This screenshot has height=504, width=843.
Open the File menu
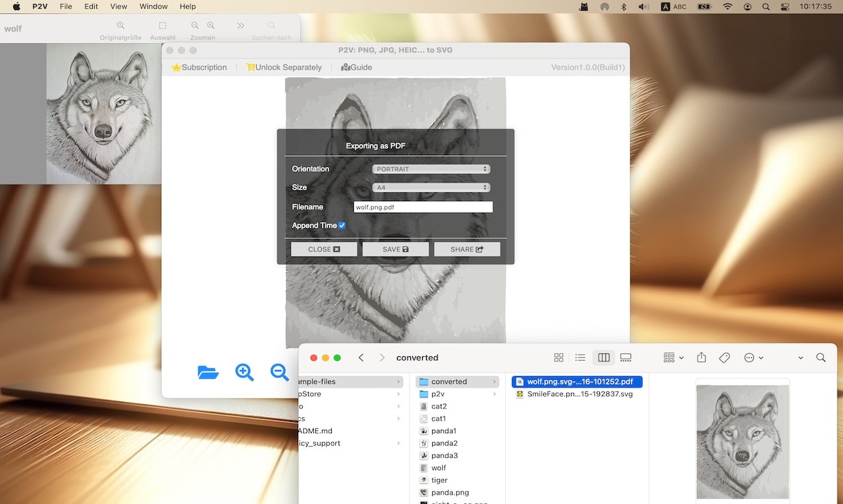pyautogui.click(x=65, y=7)
